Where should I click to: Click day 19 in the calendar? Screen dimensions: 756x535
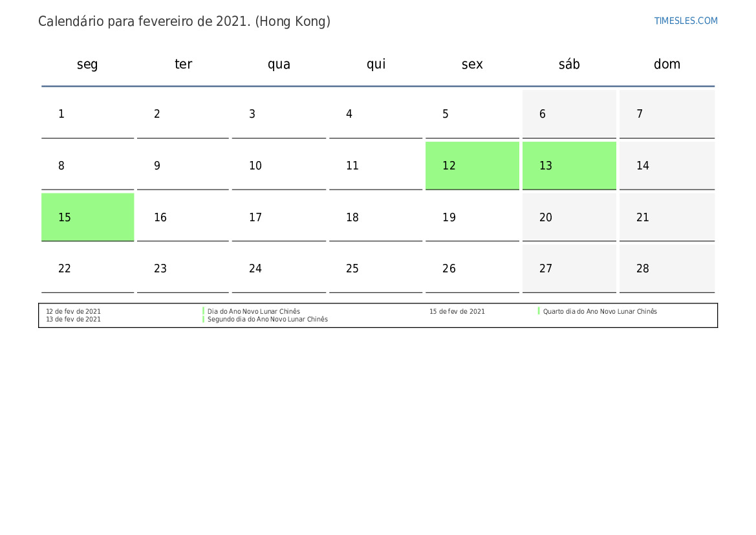pos(472,217)
